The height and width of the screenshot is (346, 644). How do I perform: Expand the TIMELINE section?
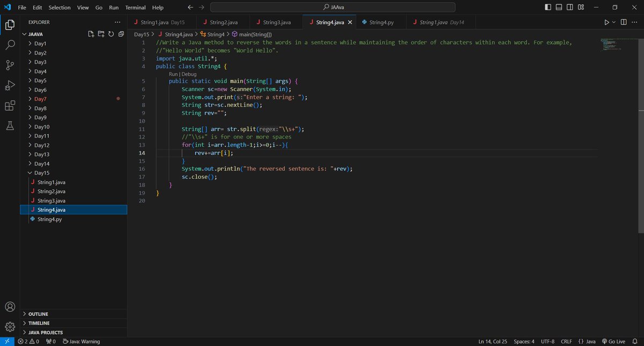click(x=74, y=323)
